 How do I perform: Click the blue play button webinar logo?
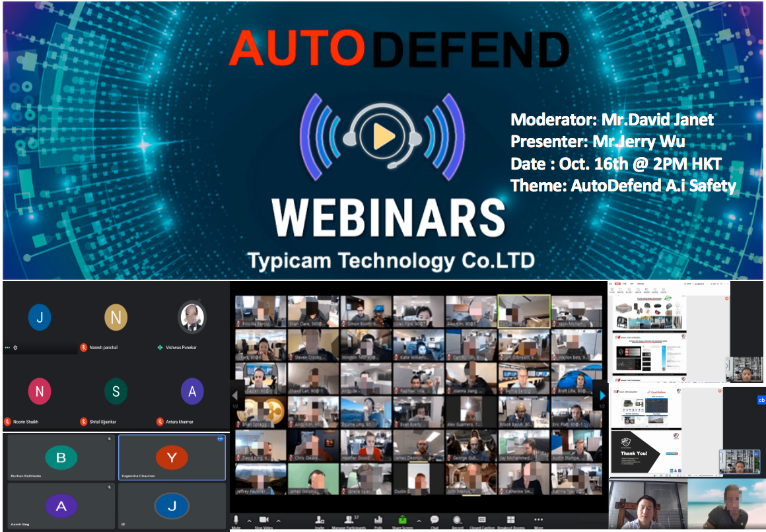[x=382, y=136]
